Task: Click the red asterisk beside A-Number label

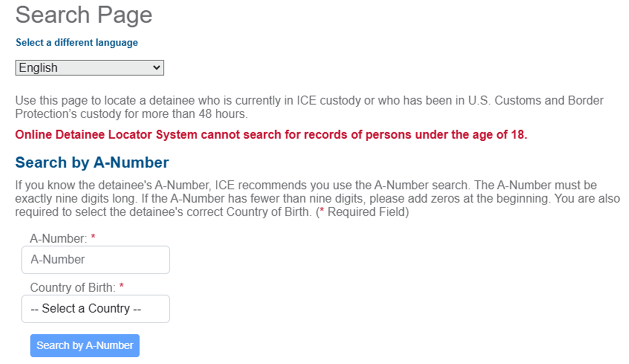Action: 93,237
